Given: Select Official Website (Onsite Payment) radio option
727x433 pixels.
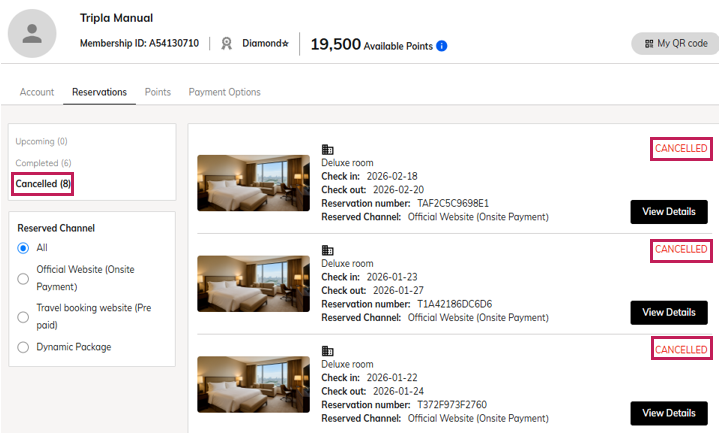Looking at the screenshot, I should [x=23, y=278].
